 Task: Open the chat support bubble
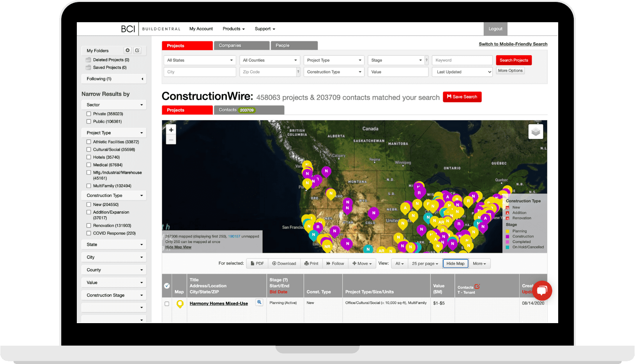coord(542,290)
